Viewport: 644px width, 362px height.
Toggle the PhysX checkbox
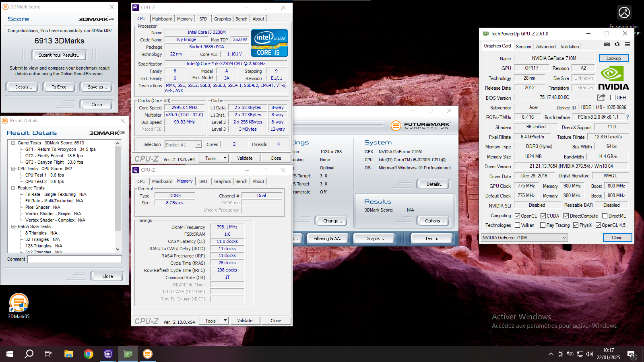(576, 225)
